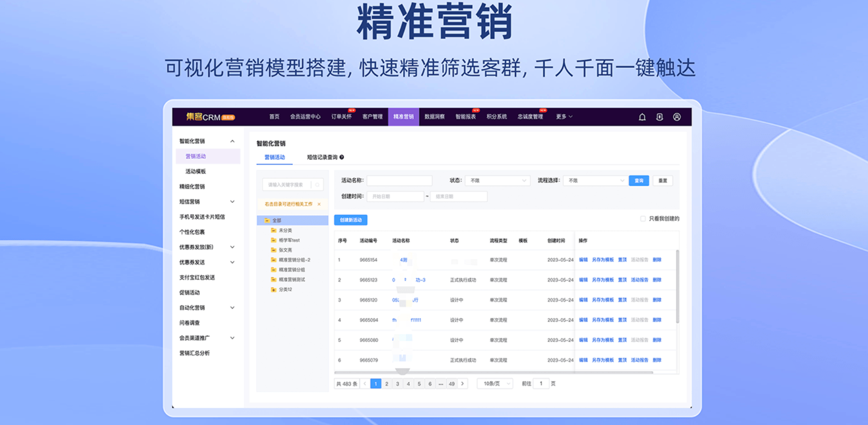Open 忠诚度管理 in the top navigation
Image resolution: width=868 pixels, height=425 pixels.
click(x=530, y=117)
